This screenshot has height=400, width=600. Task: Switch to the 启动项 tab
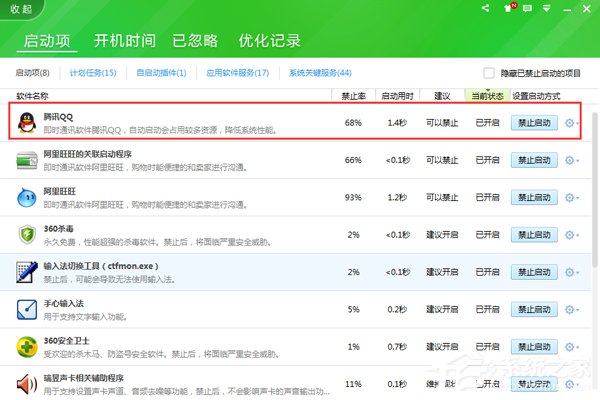(x=47, y=41)
